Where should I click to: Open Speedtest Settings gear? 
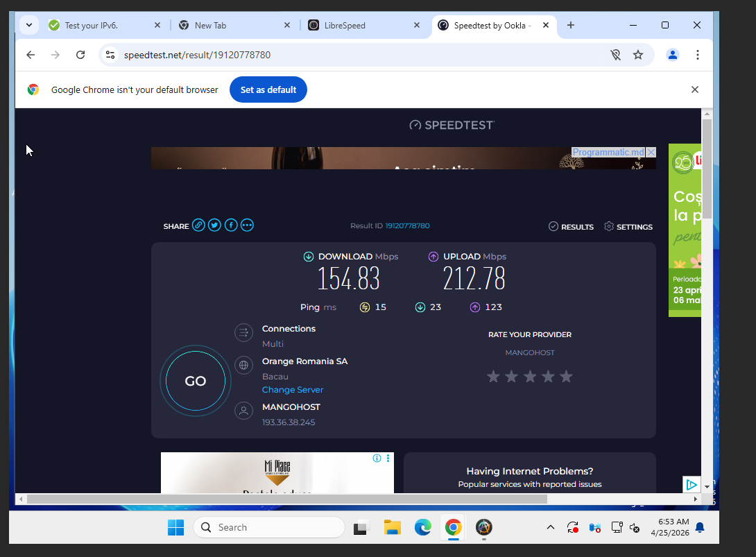click(x=628, y=227)
